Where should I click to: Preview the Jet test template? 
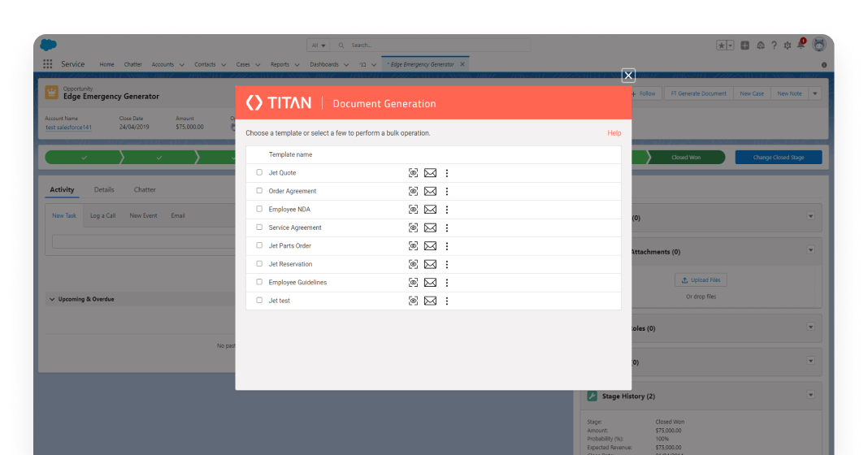pos(413,301)
